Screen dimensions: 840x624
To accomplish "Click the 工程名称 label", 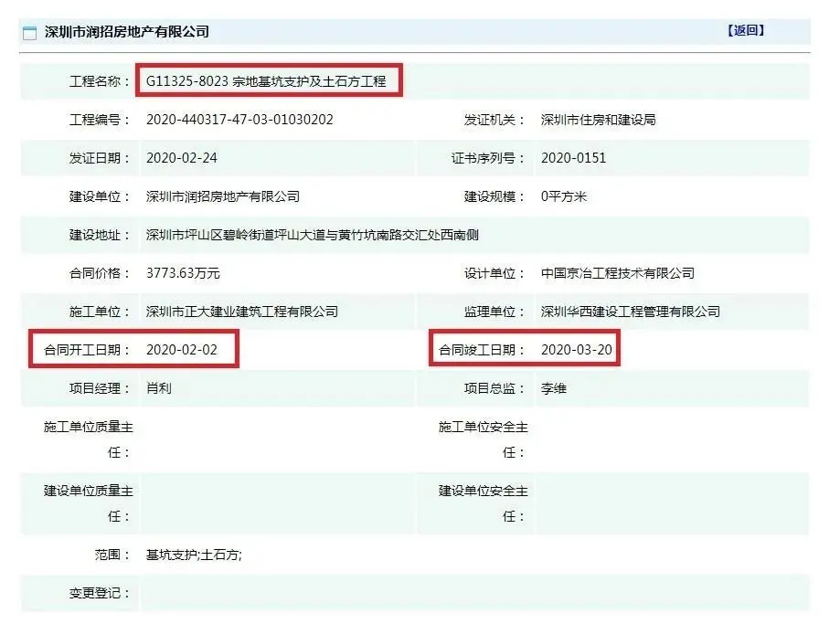I will click(x=99, y=81).
